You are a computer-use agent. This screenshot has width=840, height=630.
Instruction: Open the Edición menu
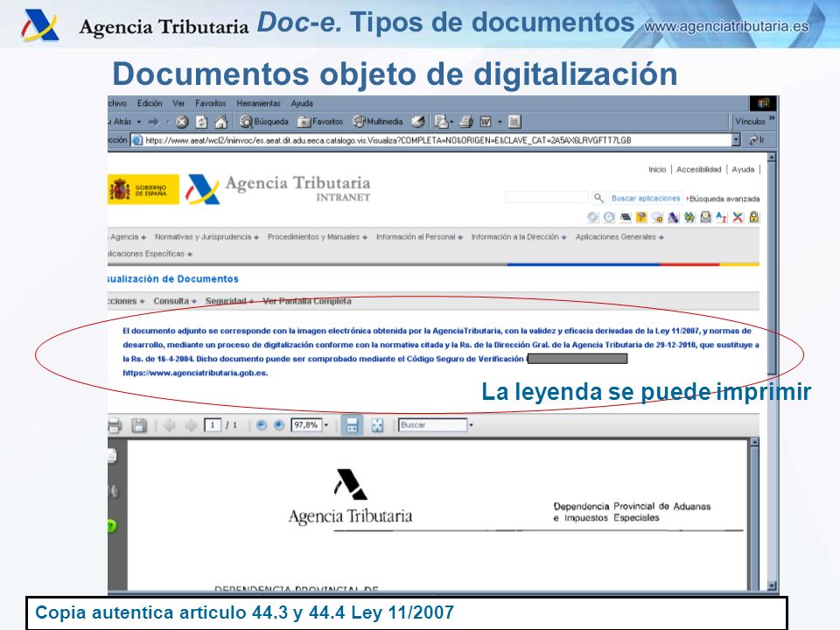click(150, 103)
